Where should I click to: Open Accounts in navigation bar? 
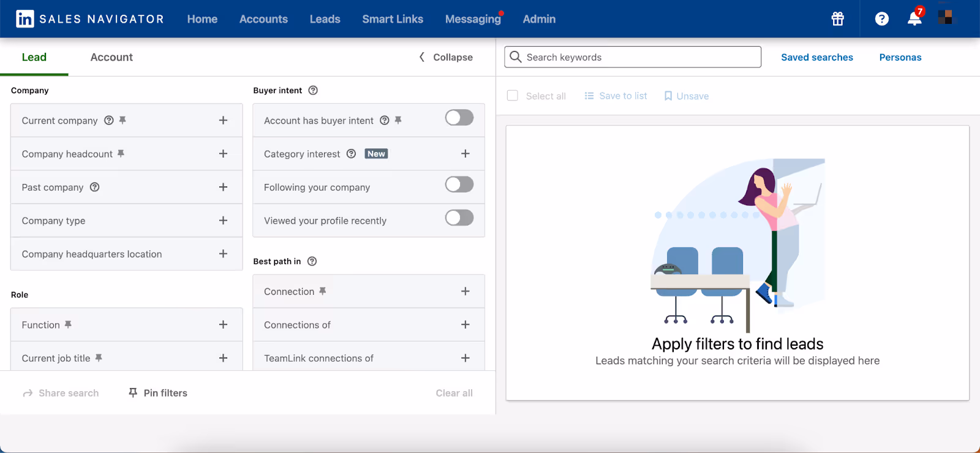point(263,19)
